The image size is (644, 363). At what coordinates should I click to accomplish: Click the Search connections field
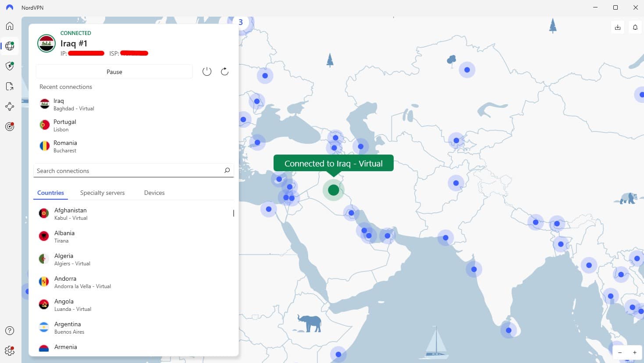129,171
